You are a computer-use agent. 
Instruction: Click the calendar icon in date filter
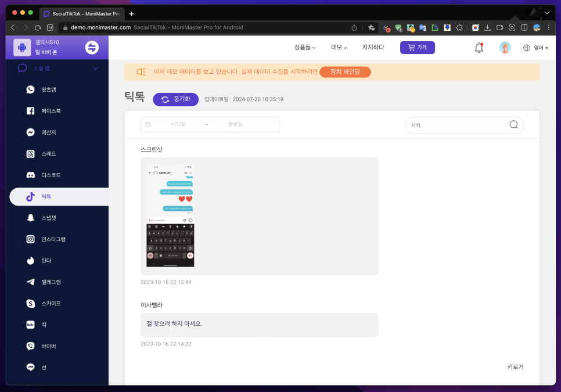coord(148,124)
